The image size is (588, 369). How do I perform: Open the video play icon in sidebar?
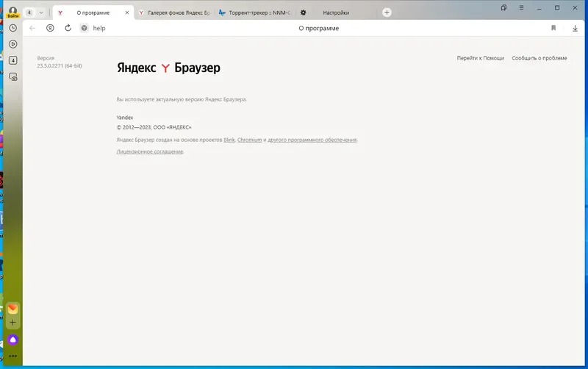(x=12, y=44)
